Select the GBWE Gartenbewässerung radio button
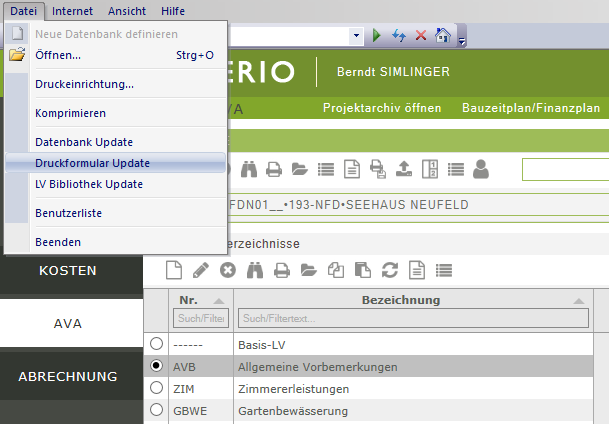This screenshot has height=424, width=609. click(x=157, y=409)
